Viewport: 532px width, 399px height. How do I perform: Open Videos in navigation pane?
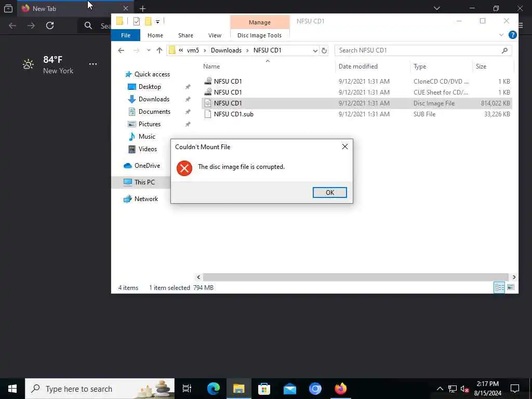[x=147, y=149]
